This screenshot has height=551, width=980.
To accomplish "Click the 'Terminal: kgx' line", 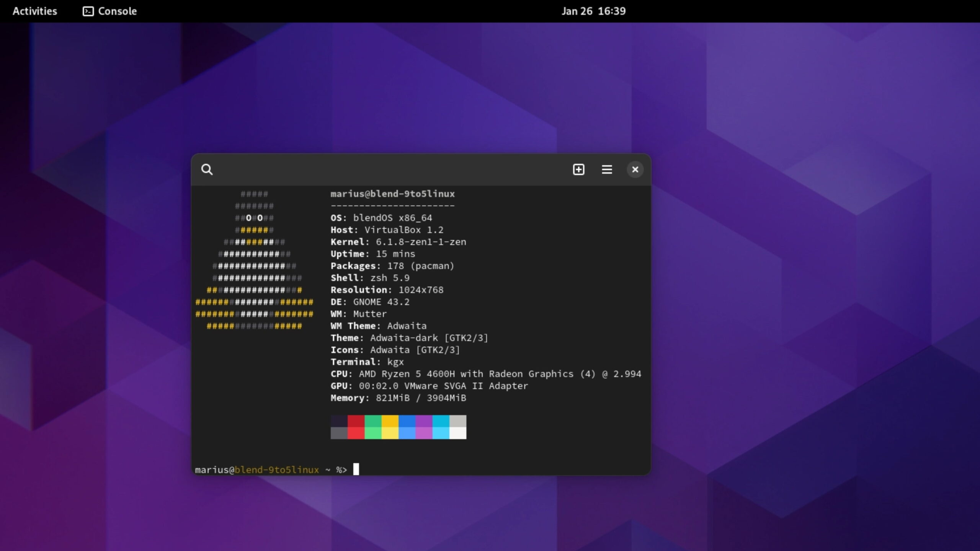I will (367, 362).
